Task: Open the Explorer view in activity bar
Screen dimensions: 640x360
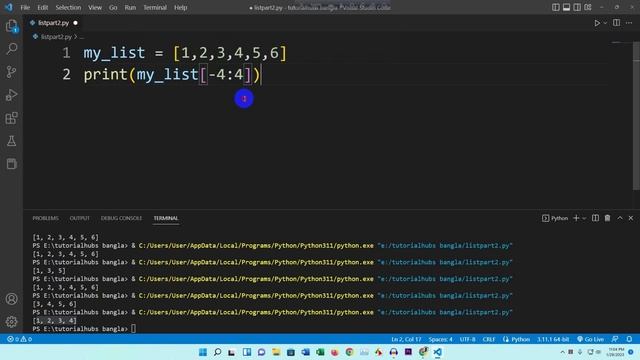Action: pyautogui.click(x=11, y=26)
